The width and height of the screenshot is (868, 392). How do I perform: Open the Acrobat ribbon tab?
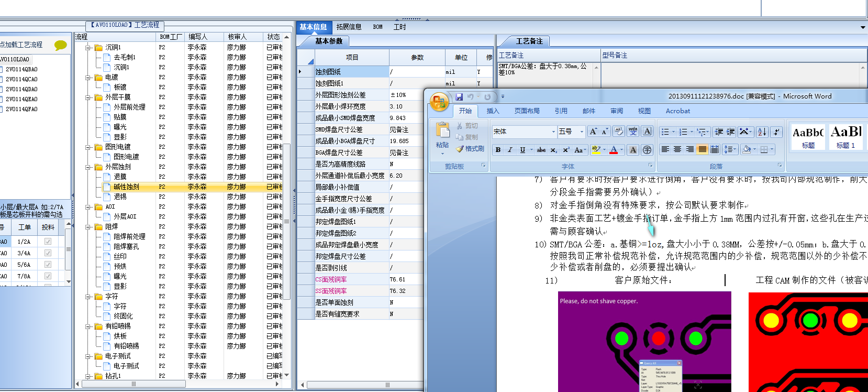pos(678,111)
